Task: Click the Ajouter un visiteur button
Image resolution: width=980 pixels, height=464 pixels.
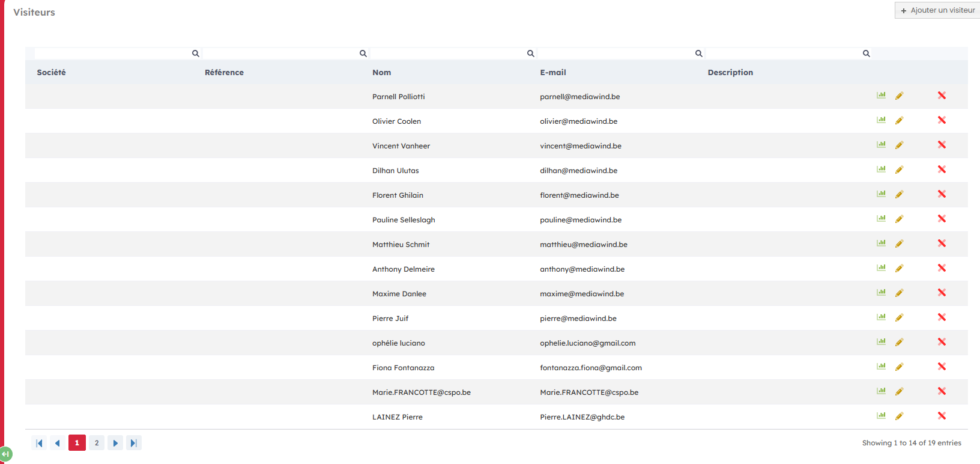Action: tap(937, 10)
